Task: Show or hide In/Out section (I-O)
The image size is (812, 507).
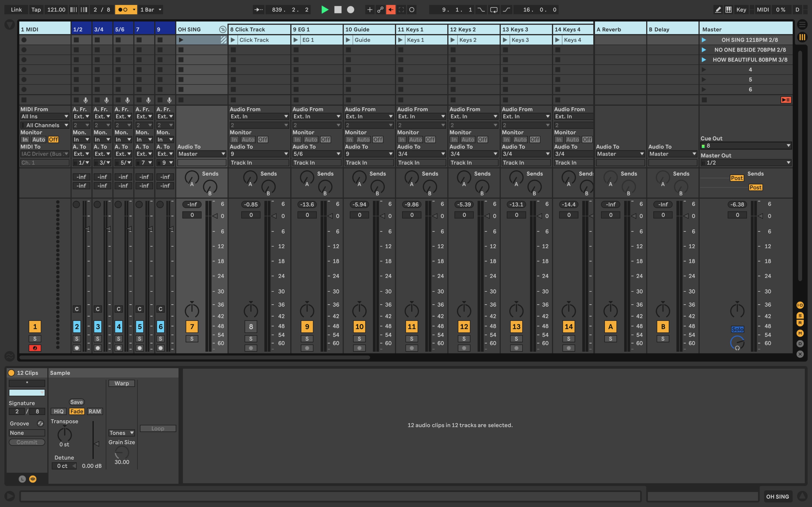Action: (800, 305)
